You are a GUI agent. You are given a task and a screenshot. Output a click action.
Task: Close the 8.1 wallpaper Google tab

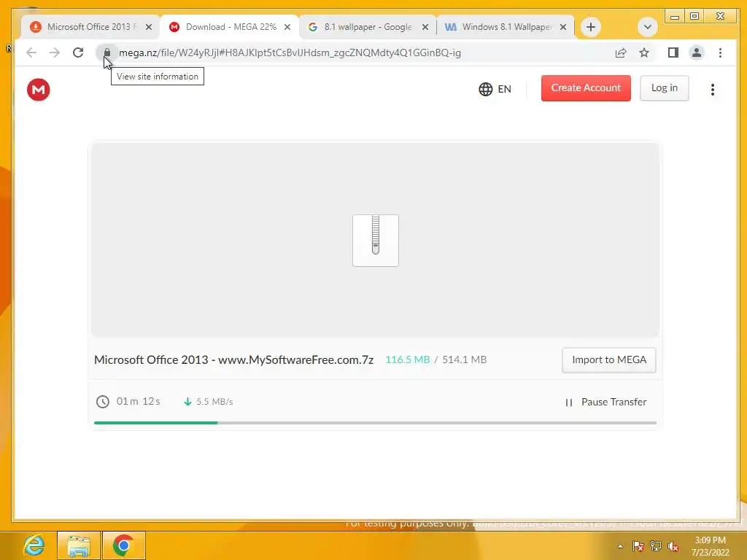(425, 27)
